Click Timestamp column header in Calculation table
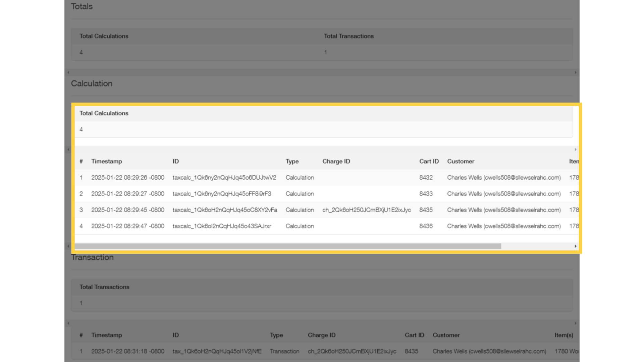The width and height of the screenshot is (644, 362). point(107,161)
